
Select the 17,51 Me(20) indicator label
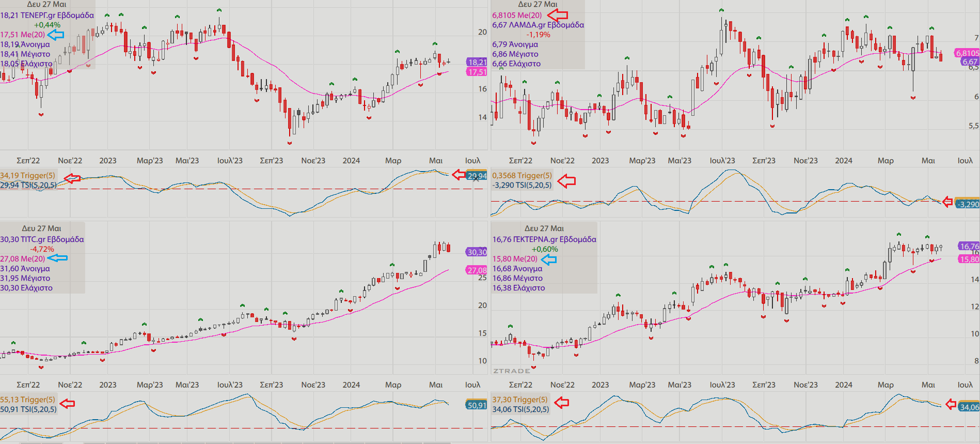[23, 35]
